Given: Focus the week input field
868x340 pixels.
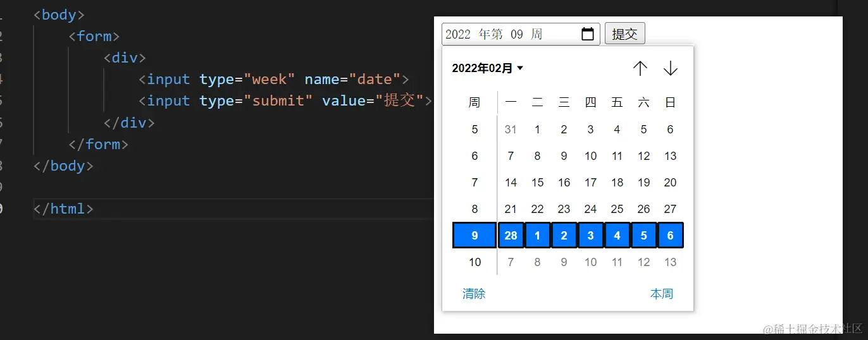Looking at the screenshot, I should 521,34.
